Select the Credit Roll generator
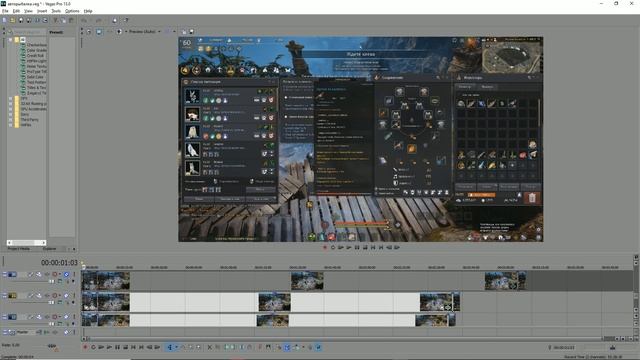Viewport: 640px width, 360px height. coord(35,56)
